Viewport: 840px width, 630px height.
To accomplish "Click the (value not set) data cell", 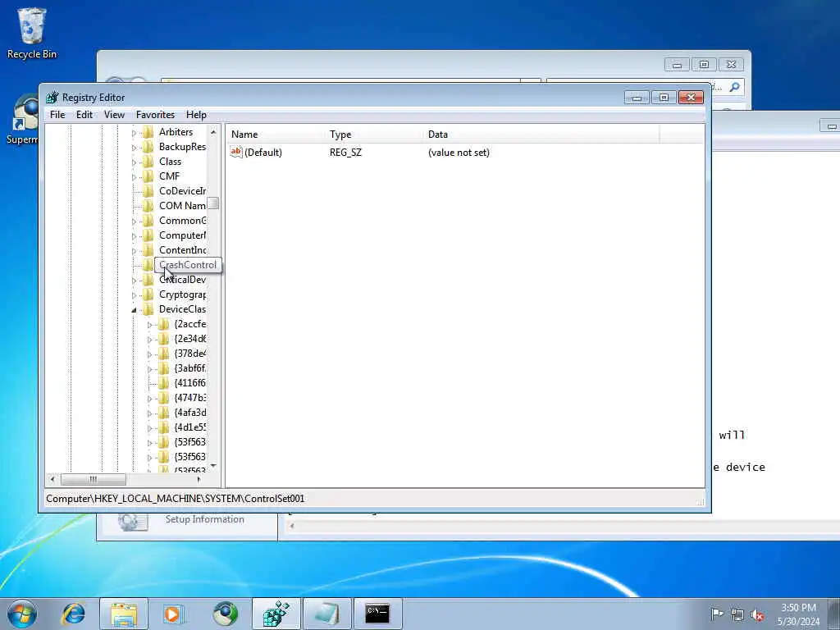I will pos(459,153).
